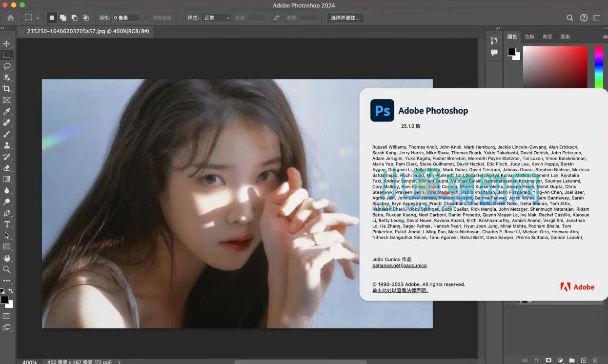Activate the horizontal Type tool
This screenshot has height=364, width=608.
tap(7, 224)
